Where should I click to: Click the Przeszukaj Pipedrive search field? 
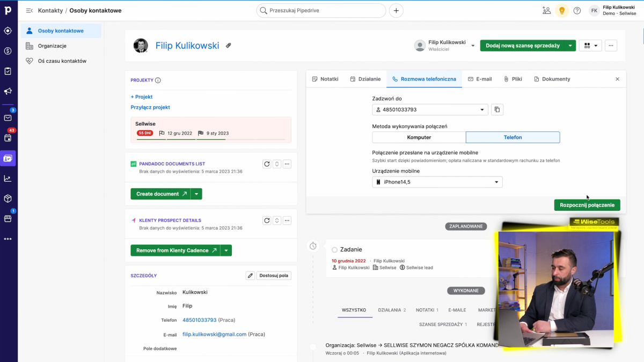pos(321,11)
